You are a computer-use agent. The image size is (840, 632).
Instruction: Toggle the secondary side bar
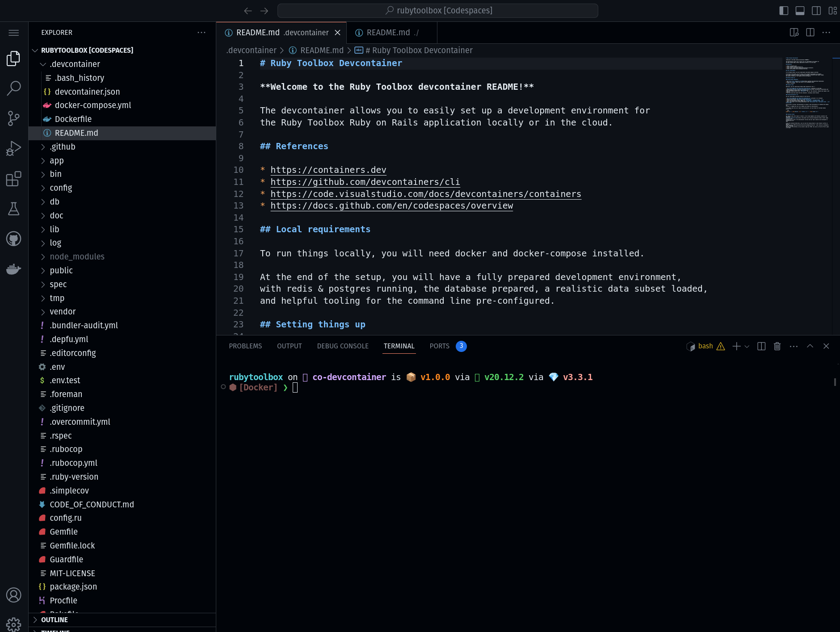click(816, 11)
